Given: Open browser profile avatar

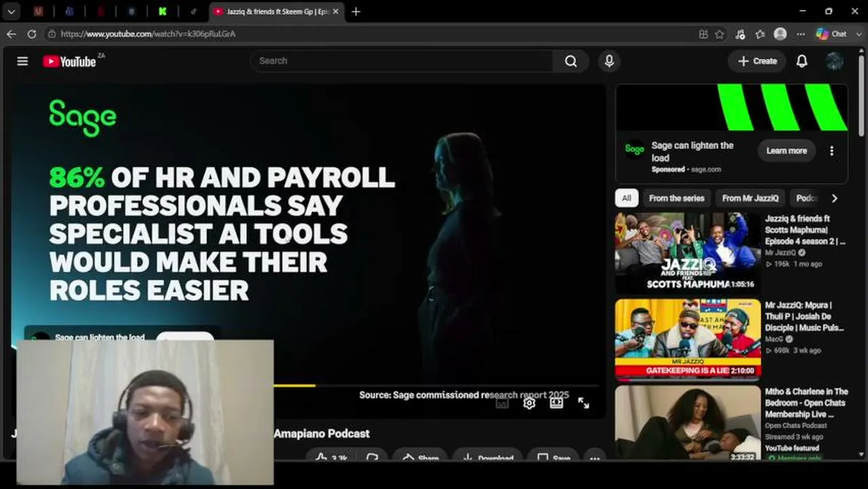Looking at the screenshot, I should [780, 34].
